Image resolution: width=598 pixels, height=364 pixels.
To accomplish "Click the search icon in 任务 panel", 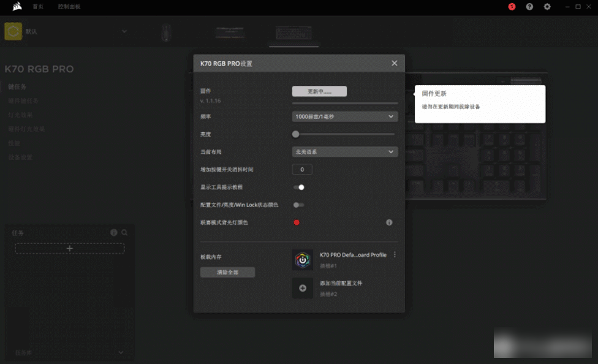I will [x=124, y=233].
